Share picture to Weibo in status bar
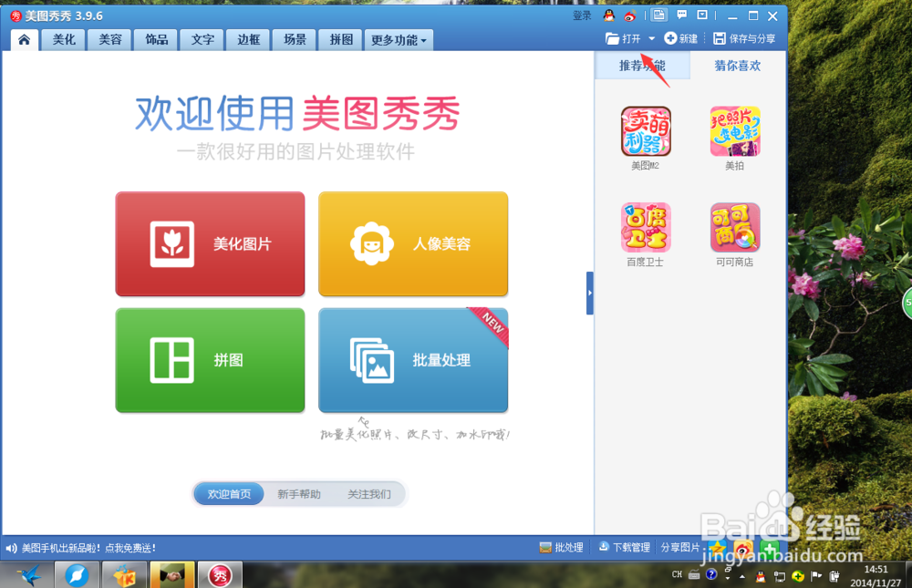 (x=743, y=549)
